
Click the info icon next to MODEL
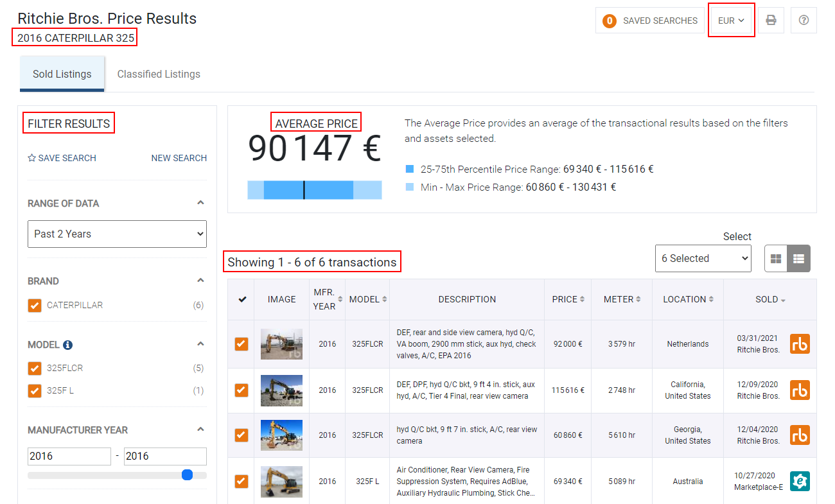[69, 344]
